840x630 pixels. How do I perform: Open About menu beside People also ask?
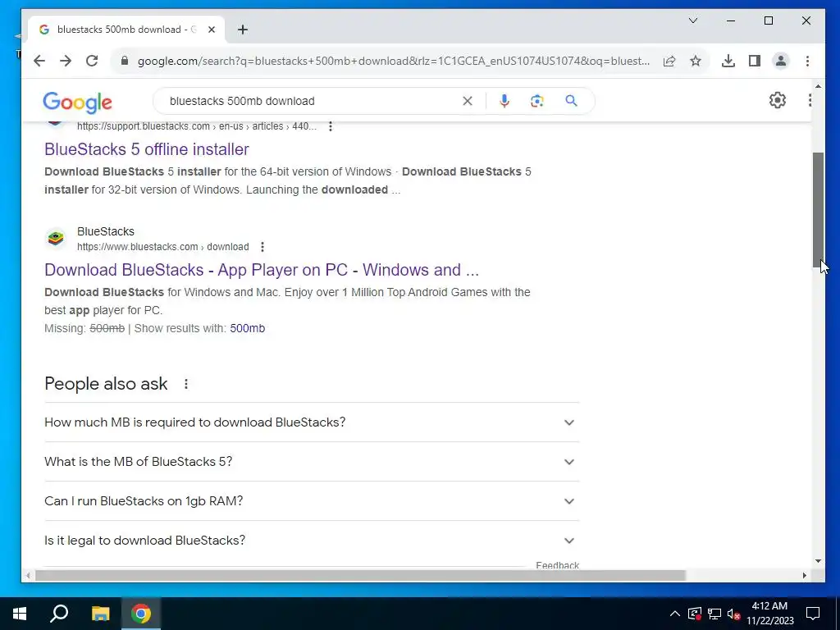pos(186,384)
